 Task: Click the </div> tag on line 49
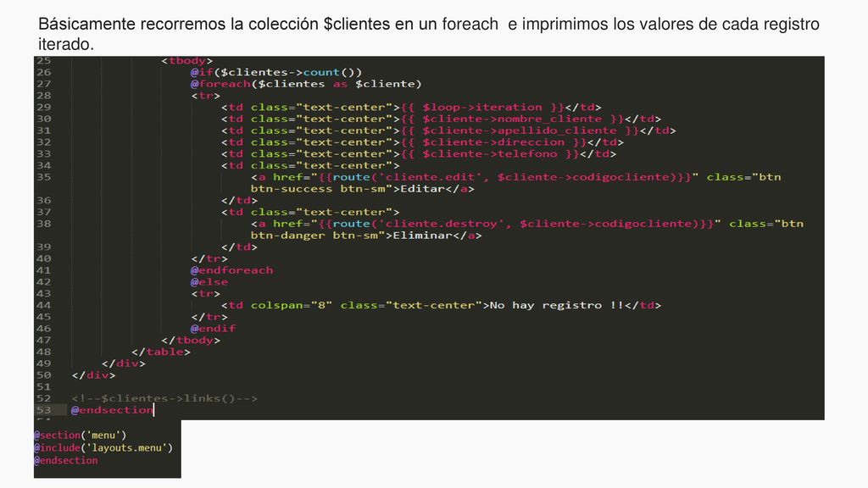tap(124, 363)
